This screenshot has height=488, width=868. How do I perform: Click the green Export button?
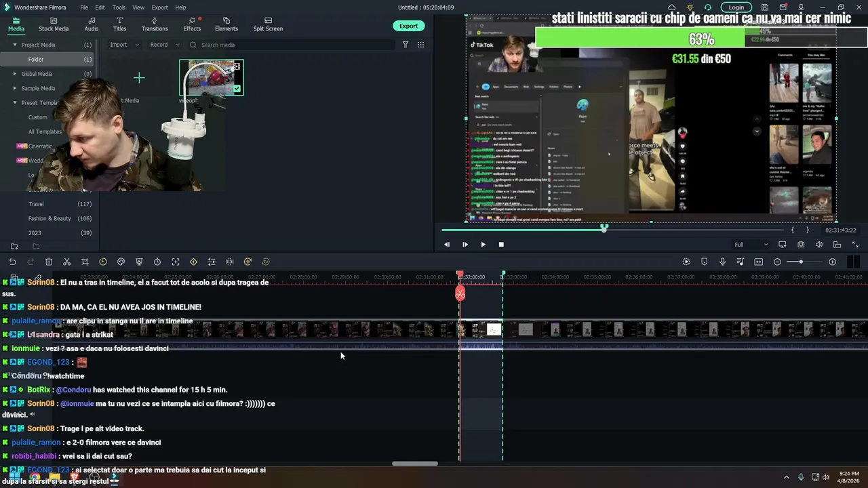[x=408, y=26]
